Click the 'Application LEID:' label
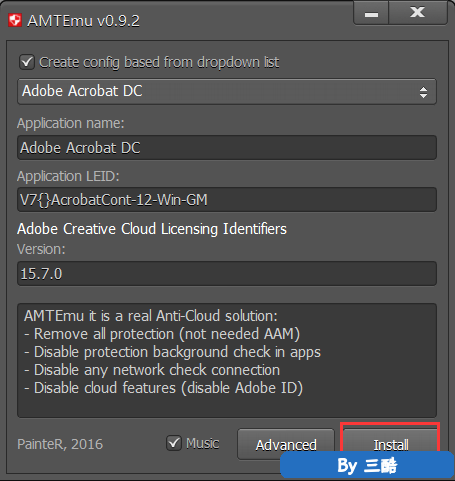Image resolution: width=455 pixels, height=481 pixels. pos(68,176)
